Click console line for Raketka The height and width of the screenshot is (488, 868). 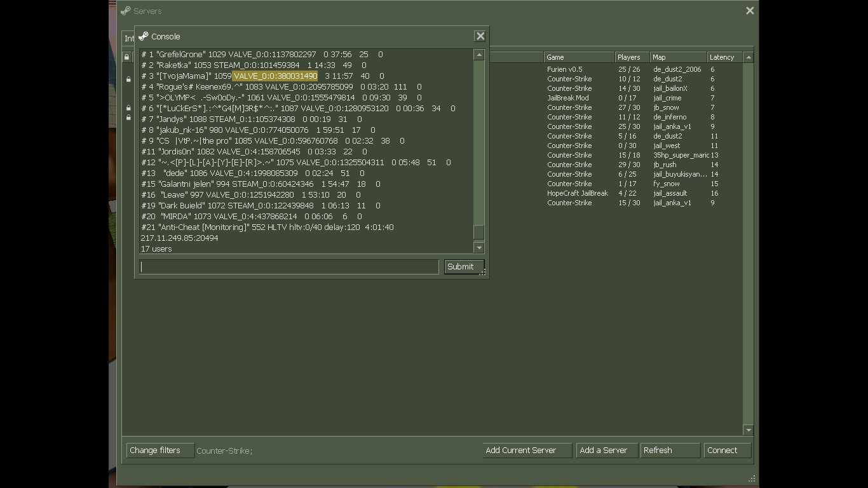pyautogui.click(x=254, y=65)
